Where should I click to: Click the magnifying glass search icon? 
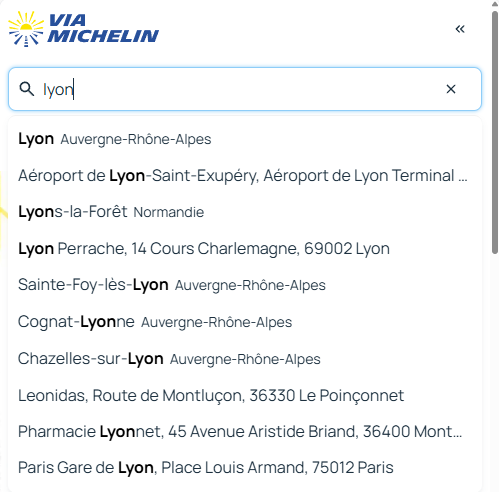pyautogui.click(x=27, y=89)
